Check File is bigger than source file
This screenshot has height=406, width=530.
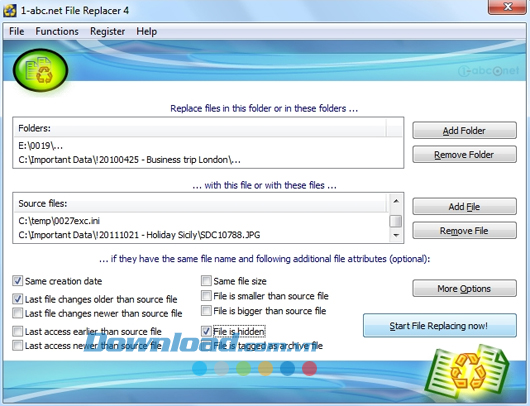[x=206, y=310]
